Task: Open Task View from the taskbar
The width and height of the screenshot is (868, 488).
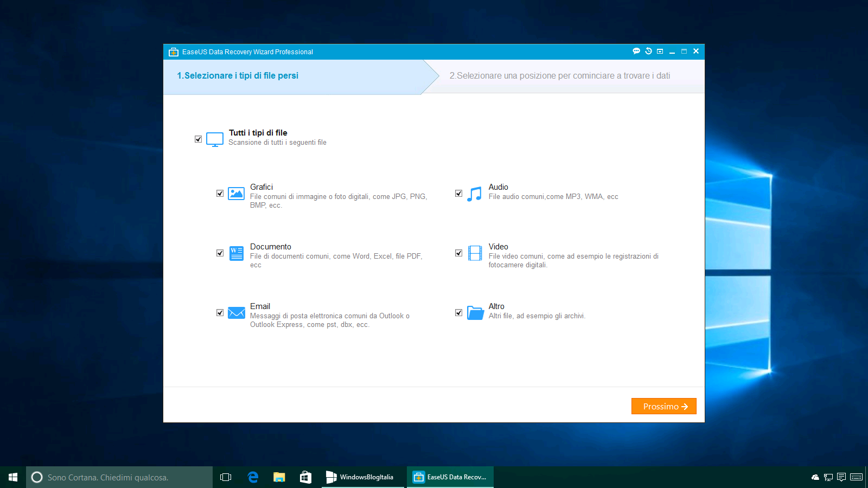Action: click(x=226, y=477)
